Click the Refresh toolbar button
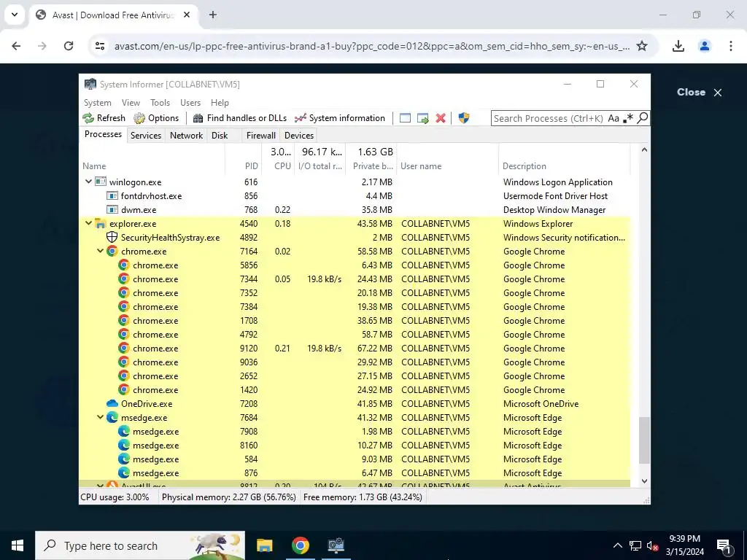This screenshot has height=560, width=747. click(104, 118)
